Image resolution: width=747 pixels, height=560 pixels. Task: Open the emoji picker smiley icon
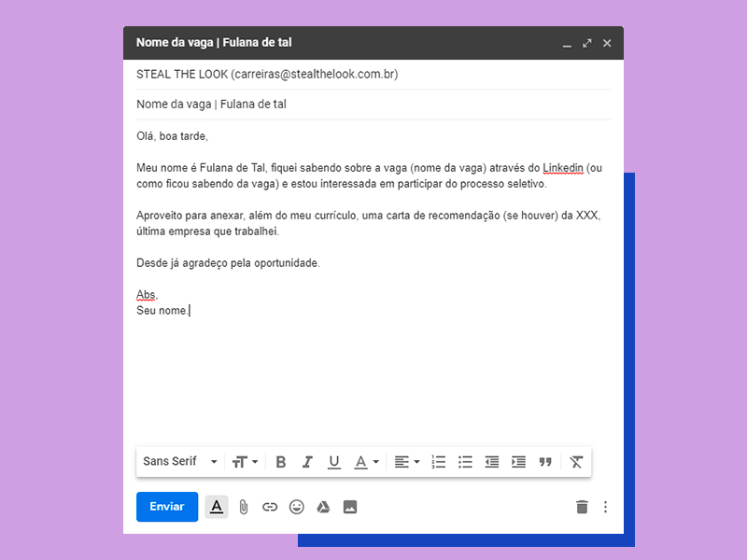tap(296, 507)
